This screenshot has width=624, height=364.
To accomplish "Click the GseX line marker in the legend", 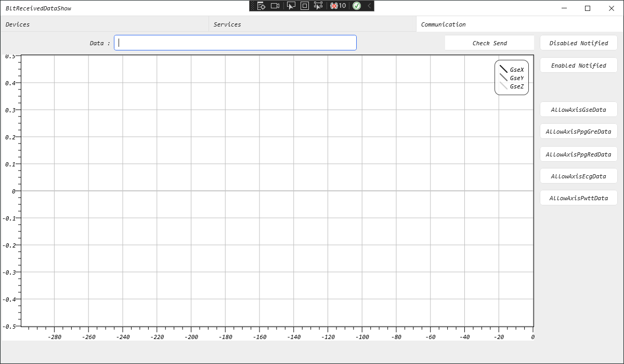I will [x=503, y=69].
